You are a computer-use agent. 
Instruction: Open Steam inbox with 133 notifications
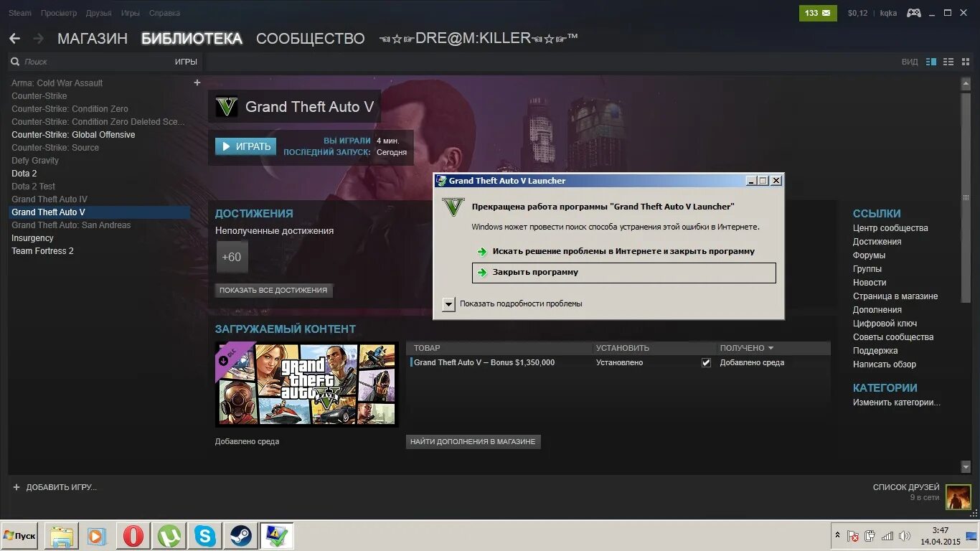tap(818, 13)
